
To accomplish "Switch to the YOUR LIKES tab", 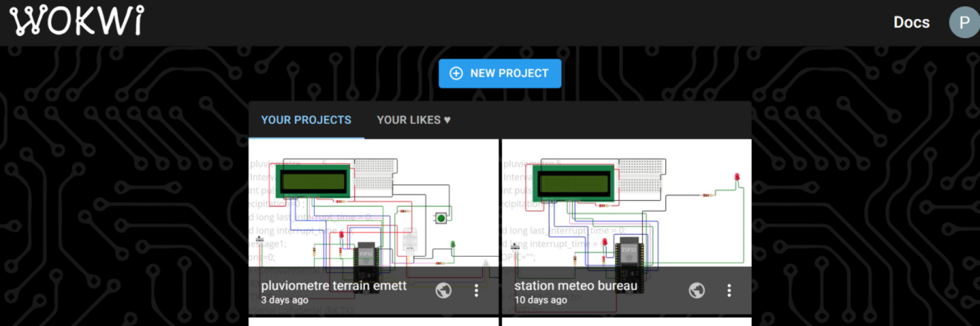I will 413,120.
